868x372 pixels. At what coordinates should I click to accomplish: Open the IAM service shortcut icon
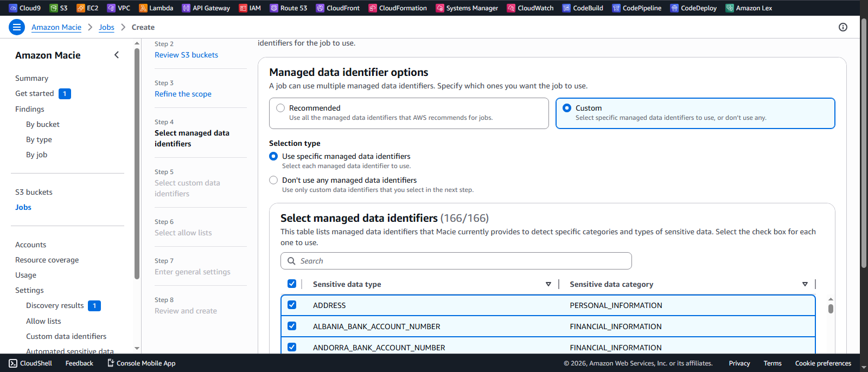click(x=243, y=8)
